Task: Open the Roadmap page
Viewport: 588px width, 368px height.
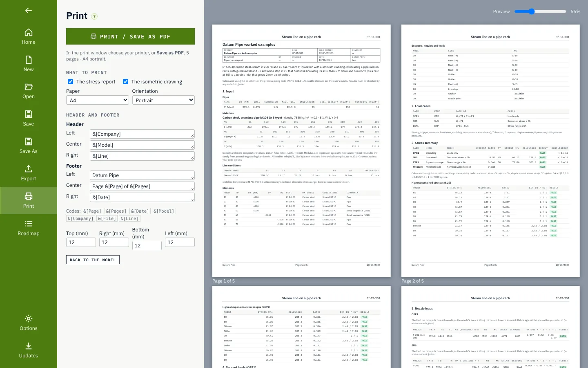Action: [29, 228]
